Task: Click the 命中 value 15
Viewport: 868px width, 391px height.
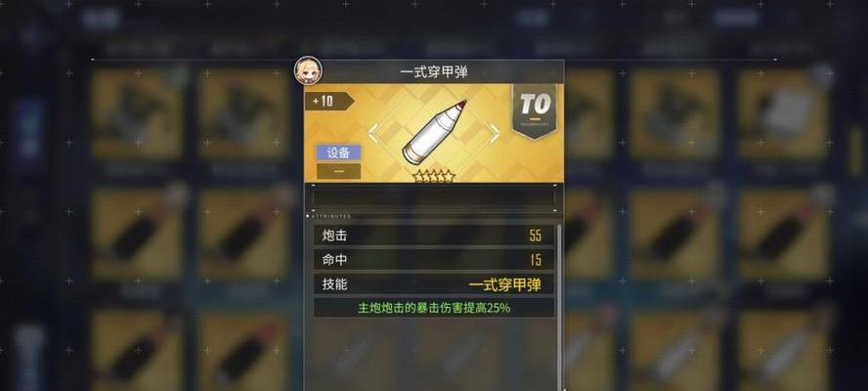Action: (x=536, y=260)
